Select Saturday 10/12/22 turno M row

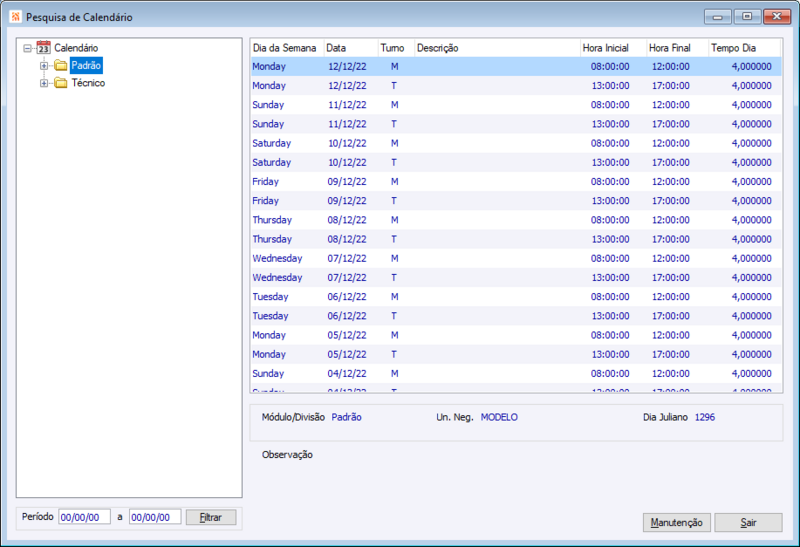(x=516, y=143)
